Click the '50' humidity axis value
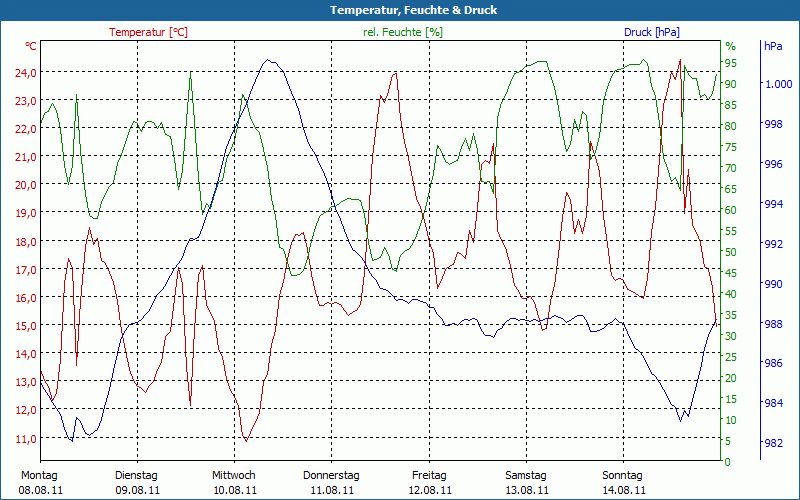This screenshot has height=500, width=800. pos(731,252)
